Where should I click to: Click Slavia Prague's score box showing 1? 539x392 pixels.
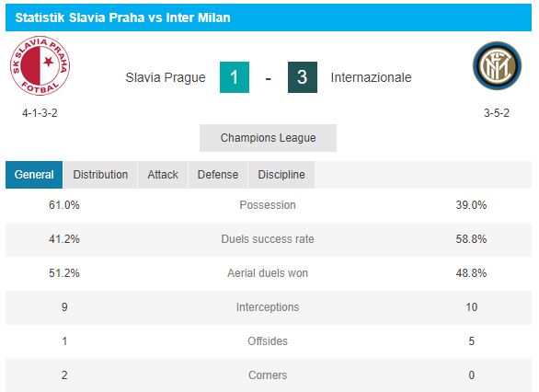pyautogui.click(x=235, y=77)
